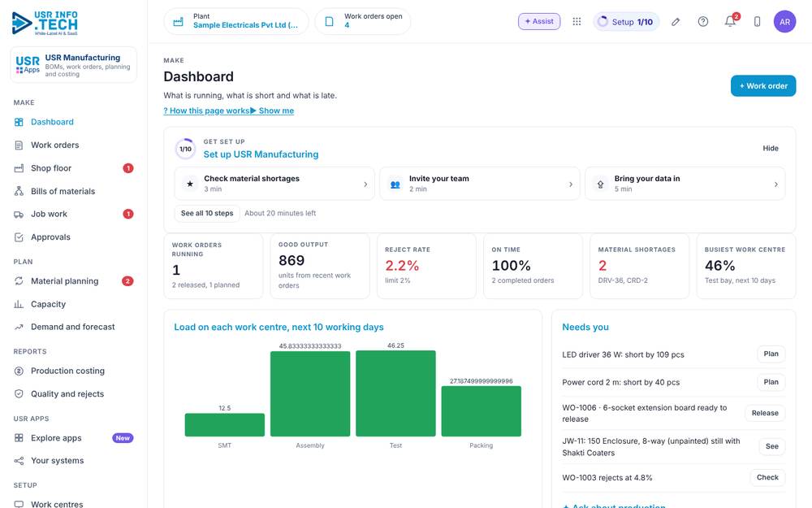
Task: Click Plan for LED driver 36 W shortage
Action: (771, 354)
